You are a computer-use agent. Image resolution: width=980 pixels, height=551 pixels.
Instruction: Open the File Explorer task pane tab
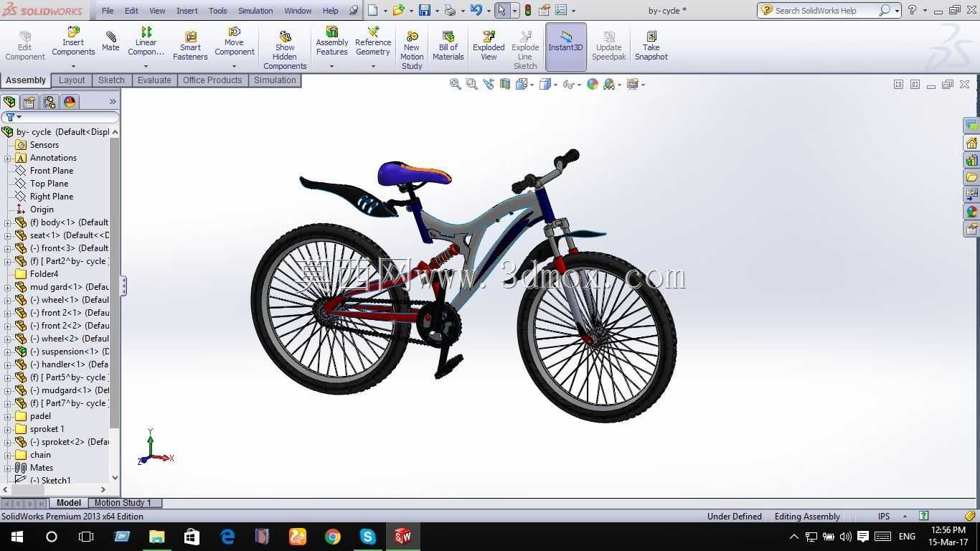(971, 177)
